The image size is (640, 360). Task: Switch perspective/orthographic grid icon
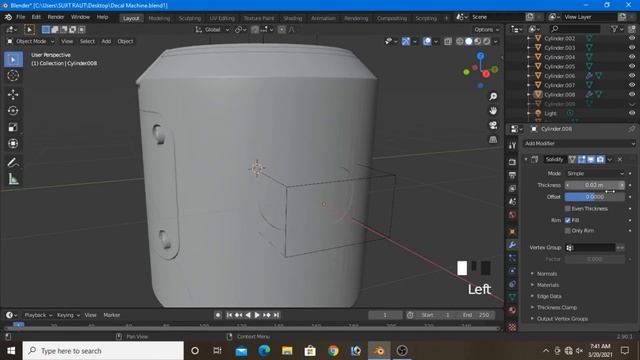coord(493,139)
